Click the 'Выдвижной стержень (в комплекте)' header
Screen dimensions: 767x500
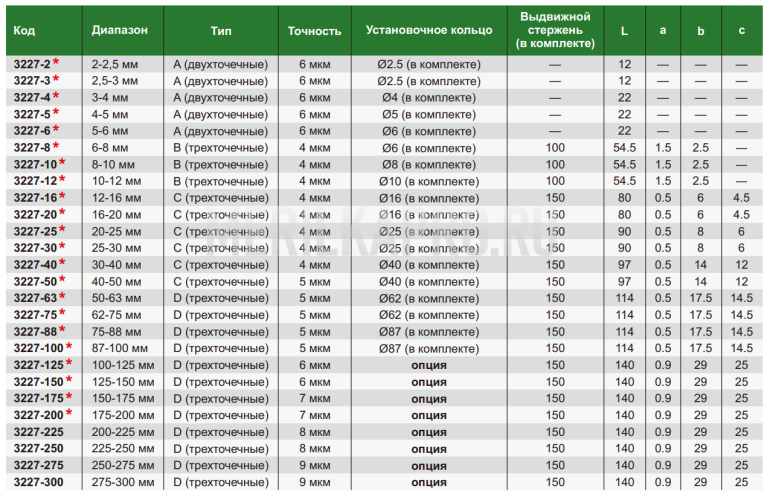tap(555, 30)
